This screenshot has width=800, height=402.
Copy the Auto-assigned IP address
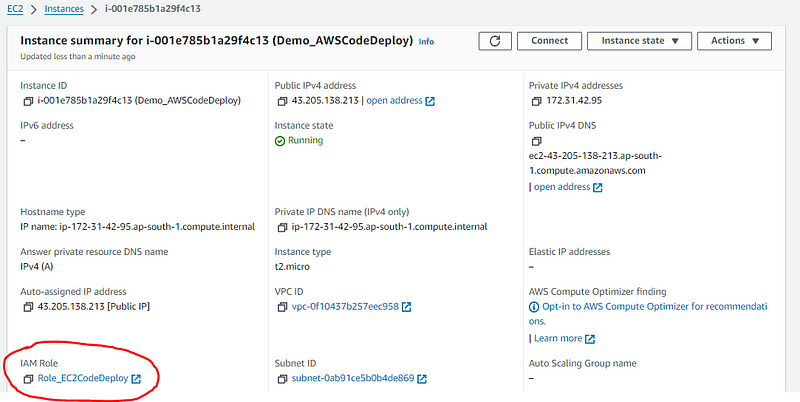[28, 307]
